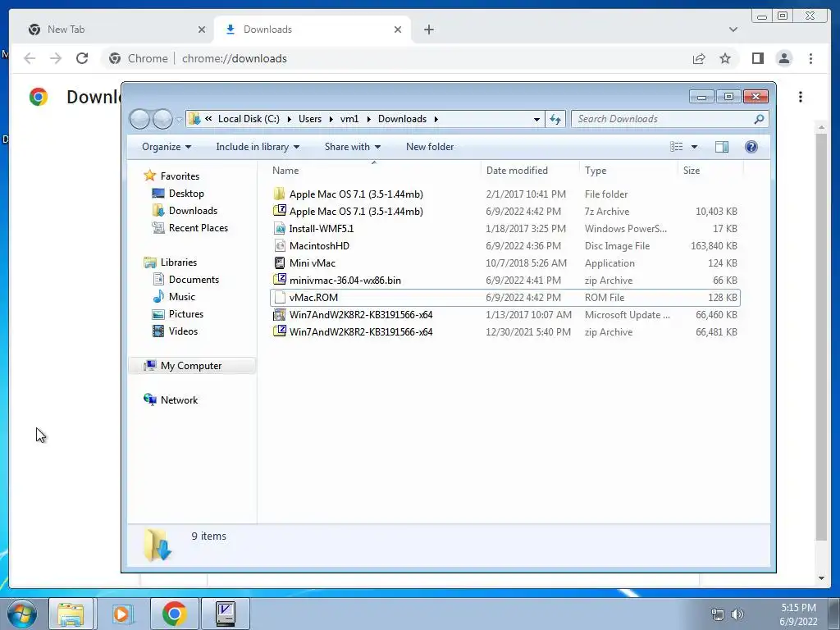Select the vMac.ROM file icon
This screenshot has height=630, width=840.
[x=279, y=297]
